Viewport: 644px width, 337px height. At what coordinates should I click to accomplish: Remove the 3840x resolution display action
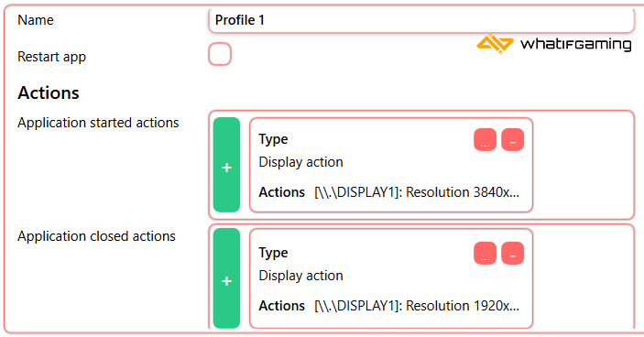click(x=513, y=140)
